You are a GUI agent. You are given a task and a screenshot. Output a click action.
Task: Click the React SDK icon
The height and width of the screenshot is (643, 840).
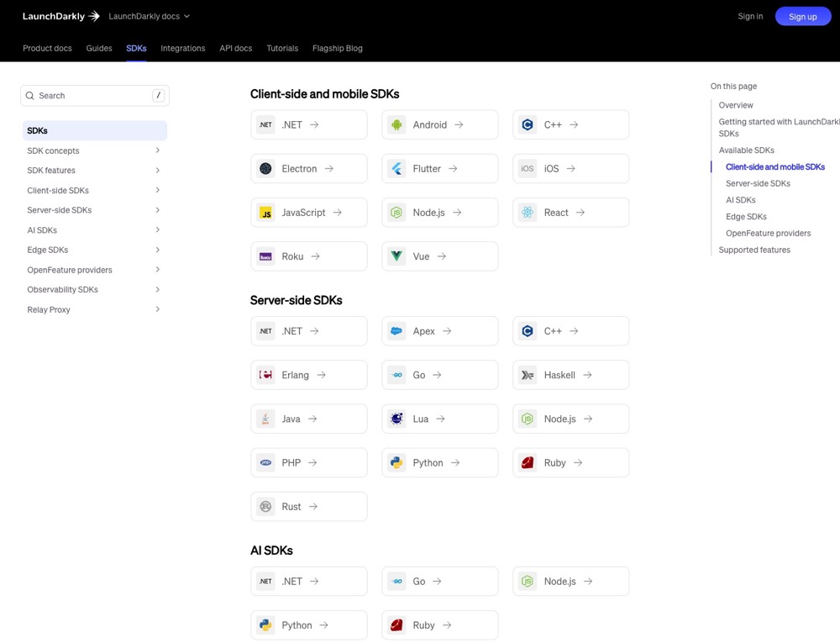coord(528,212)
